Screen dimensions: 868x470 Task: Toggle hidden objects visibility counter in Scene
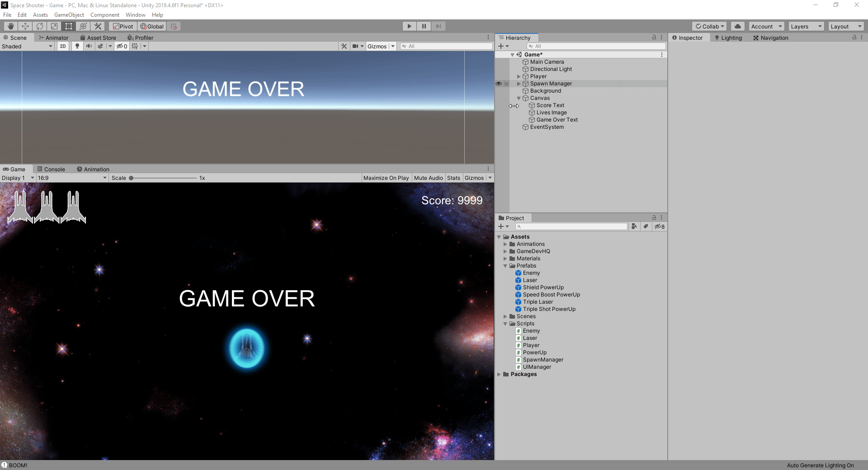[x=122, y=46]
